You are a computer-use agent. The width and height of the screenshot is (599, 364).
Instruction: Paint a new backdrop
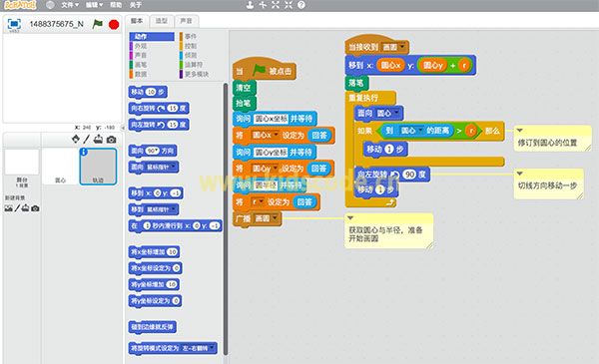[17, 208]
